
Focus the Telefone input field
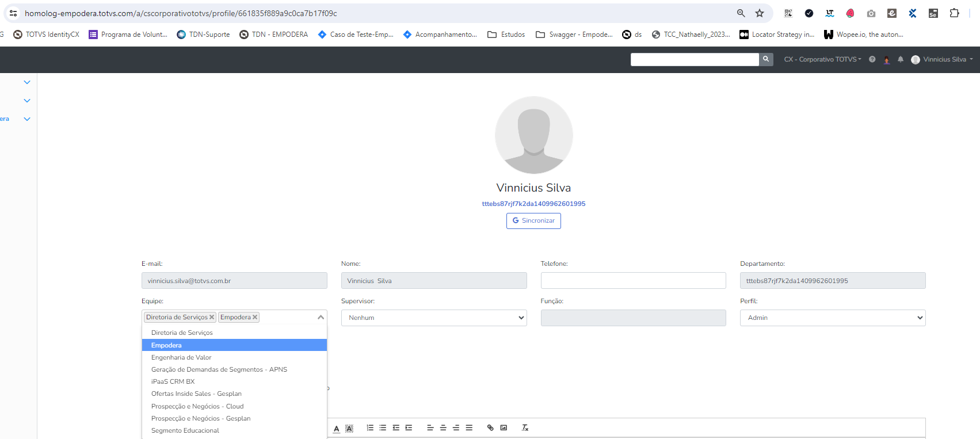coord(633,281)
